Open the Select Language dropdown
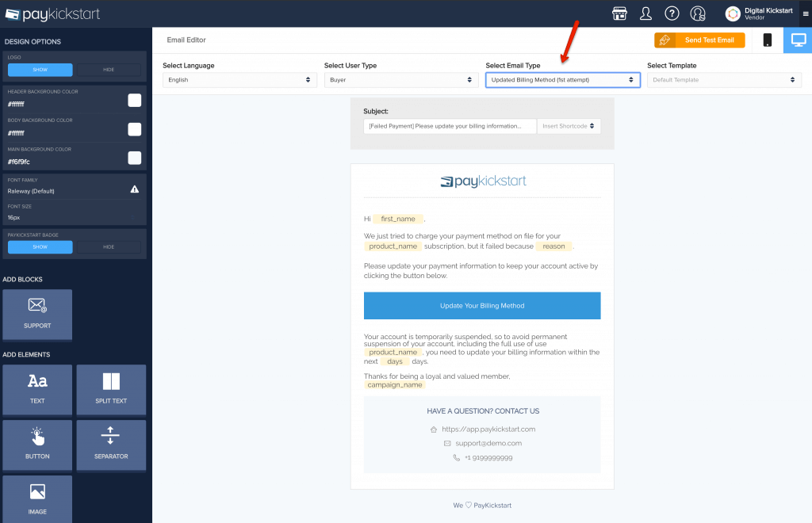 [239, 80]
